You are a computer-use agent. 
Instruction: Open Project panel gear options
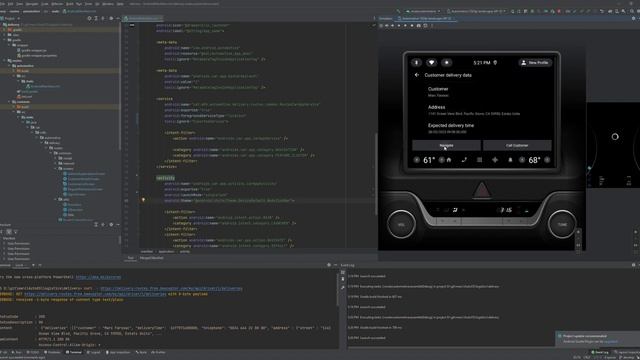pos(111,18)
